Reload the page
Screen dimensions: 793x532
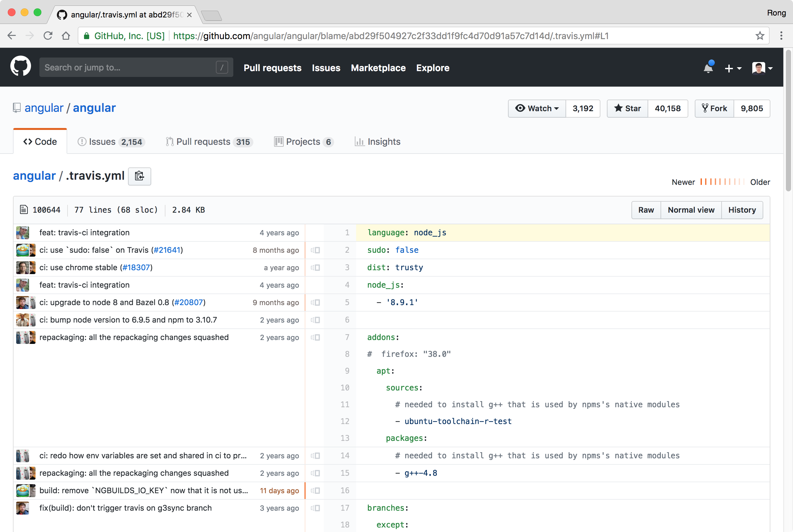pos(48,36)
